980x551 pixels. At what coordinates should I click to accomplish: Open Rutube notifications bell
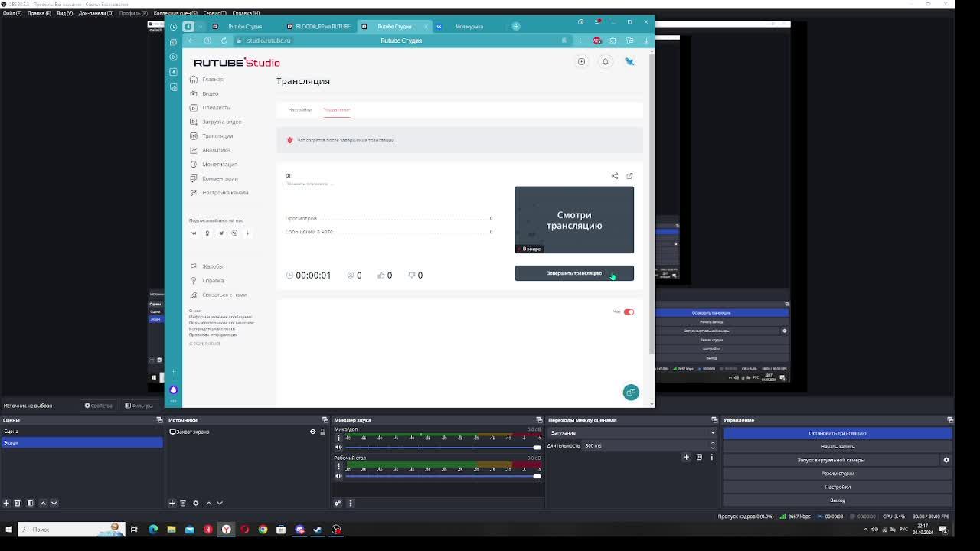(605, 61)
